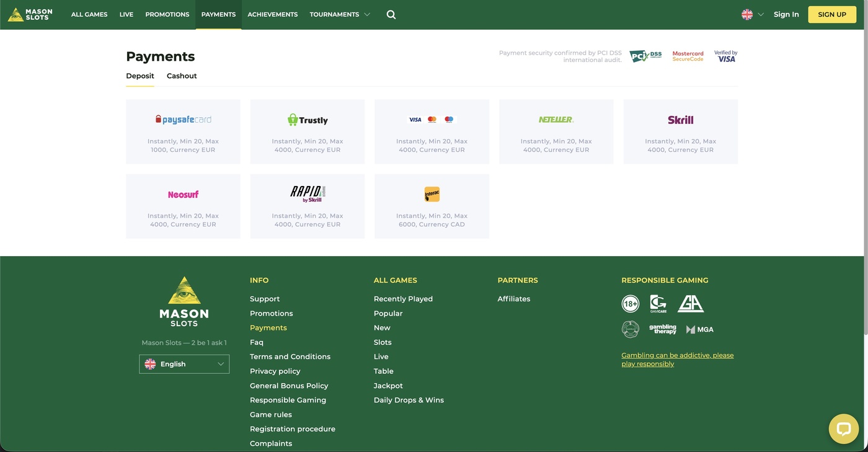This screenshot has height=452, width=868.
Task: Open the Recently Played footer link
Action: point(403,299)
